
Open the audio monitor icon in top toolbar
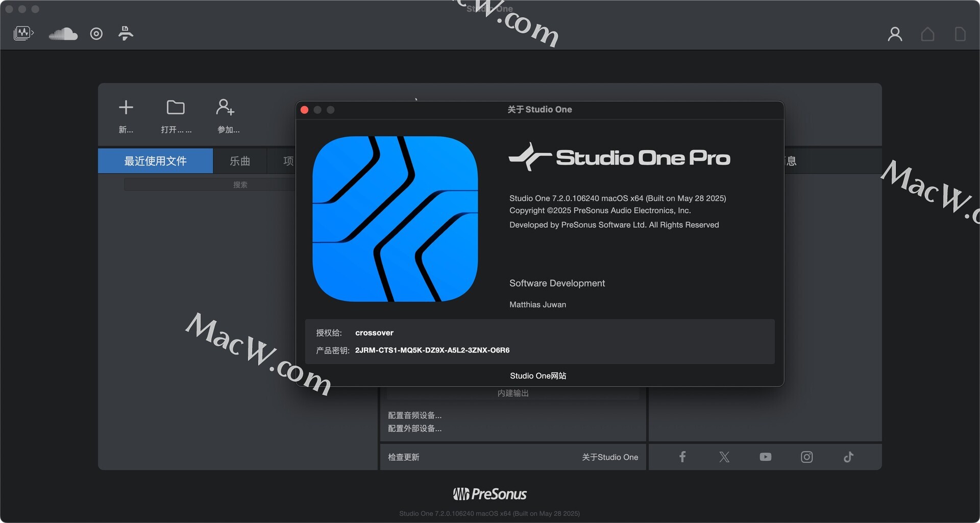point(23,34)
